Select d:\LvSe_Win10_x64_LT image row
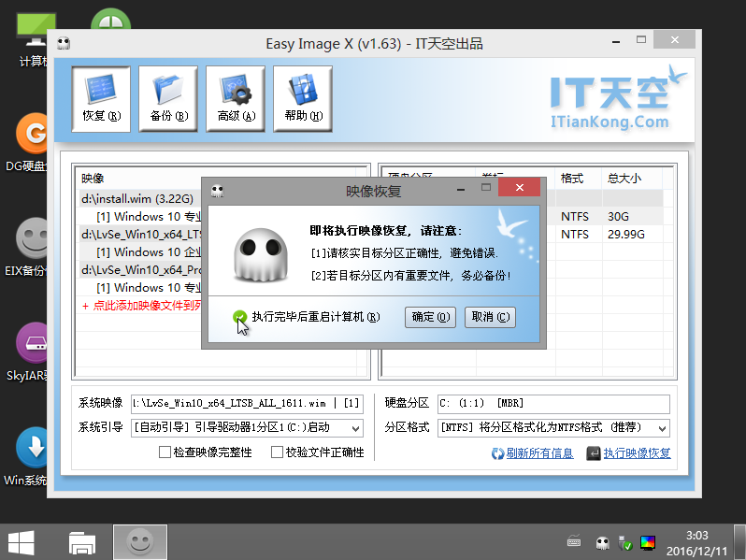This screenshot has width=746, height=560. 141,234
